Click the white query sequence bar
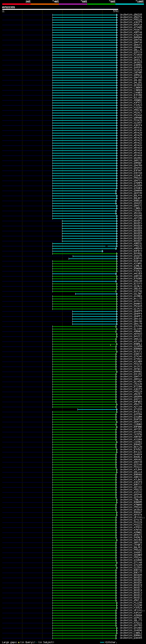The image size is (146, 644). coord(60,10)
